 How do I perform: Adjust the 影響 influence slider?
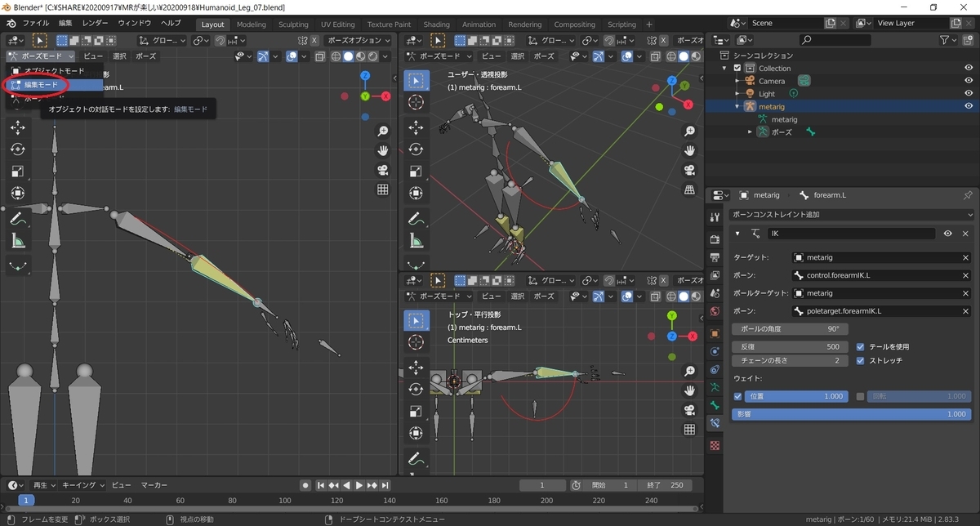point(852,414)
